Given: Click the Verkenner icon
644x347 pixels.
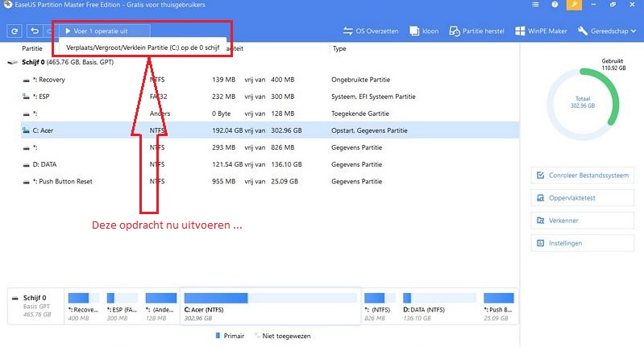Looking at the screenshot, I should coord(541,221).
